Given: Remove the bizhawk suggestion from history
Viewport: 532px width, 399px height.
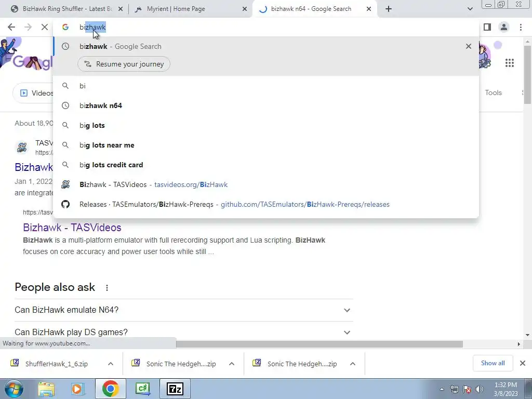Looking at the screenshot, I should pyautogui.click(x=468, y=46).
